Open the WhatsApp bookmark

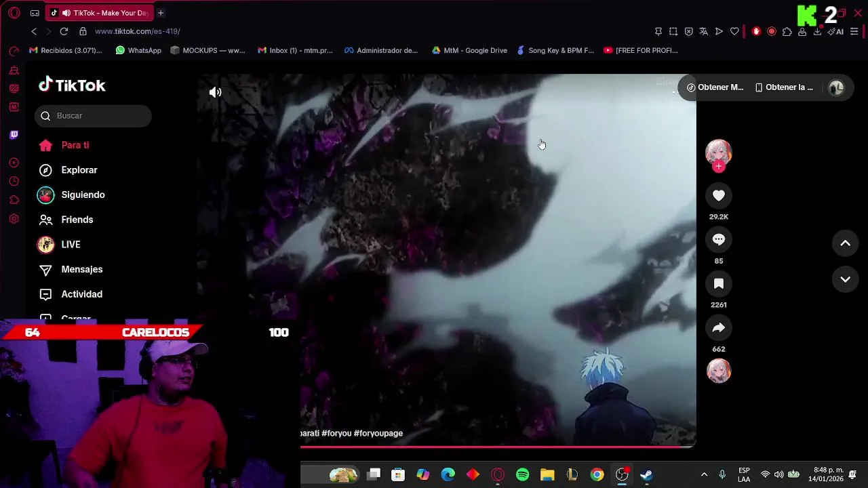coord(138,50)
